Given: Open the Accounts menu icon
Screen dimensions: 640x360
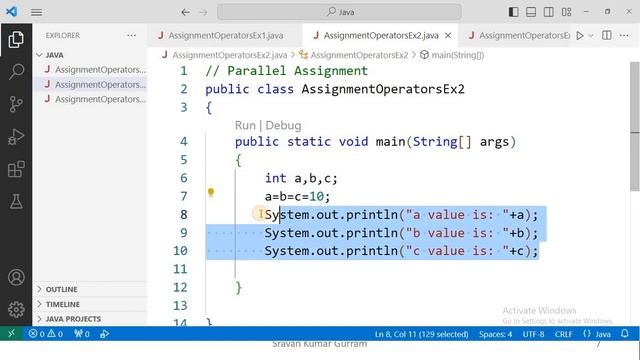Looking at the screenshot, I should pos(16,278).
